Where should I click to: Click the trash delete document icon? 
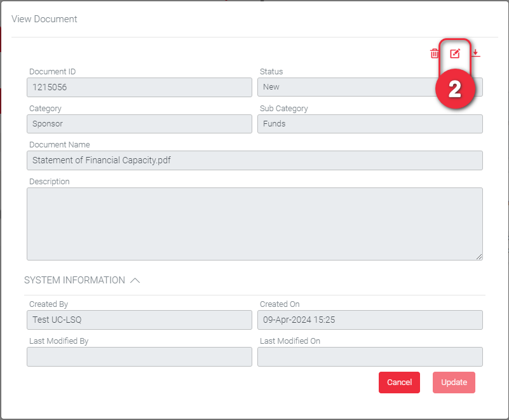click(x=435, y=54)
